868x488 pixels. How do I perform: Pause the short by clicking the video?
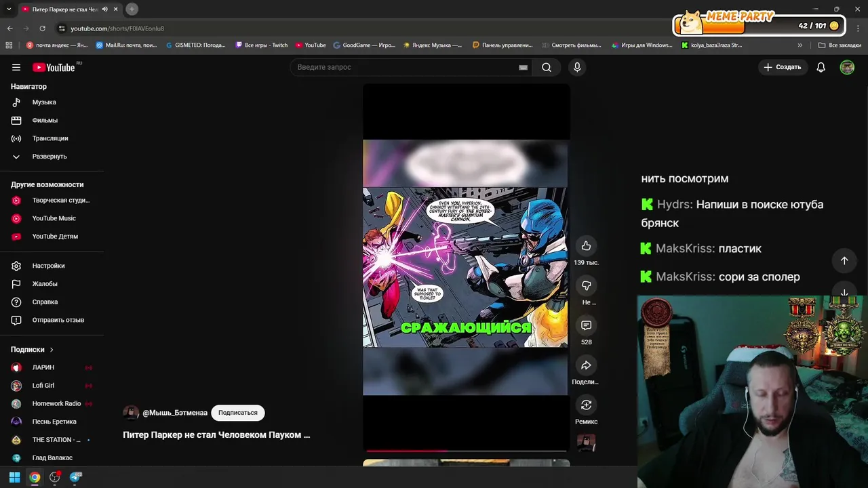pos(466,268)
